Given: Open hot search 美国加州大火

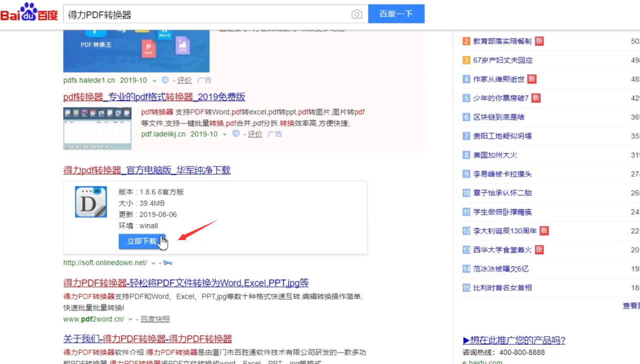Looking at the screenshot, I should [x=495, y=155].
